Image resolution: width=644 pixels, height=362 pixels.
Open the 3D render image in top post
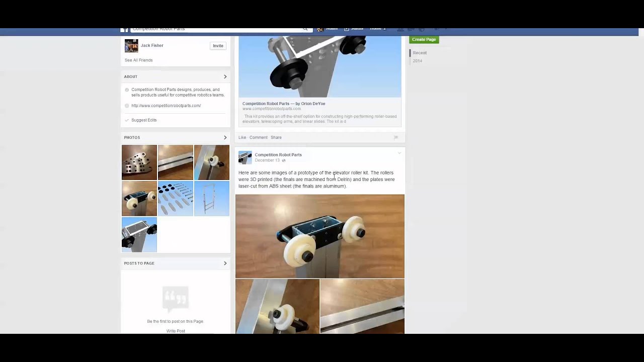click(x=320, y=66)
